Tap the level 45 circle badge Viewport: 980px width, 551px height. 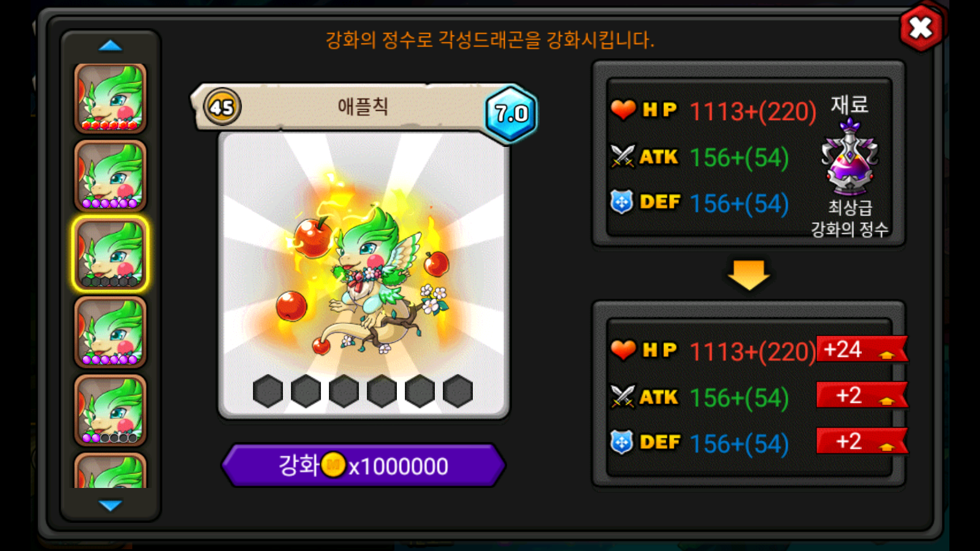(x=222, y=107)
